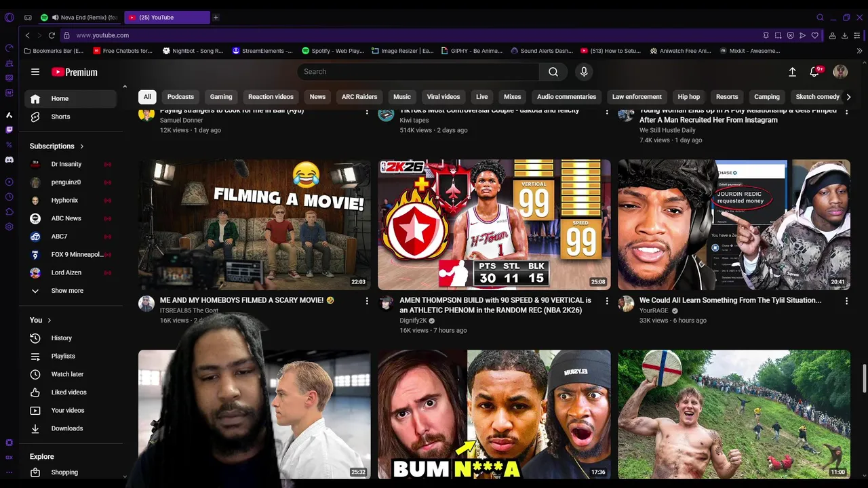The height and width of the screenshot is (488, 868).
Task: Open the notifications bell
Action: (x=815, y=72)
